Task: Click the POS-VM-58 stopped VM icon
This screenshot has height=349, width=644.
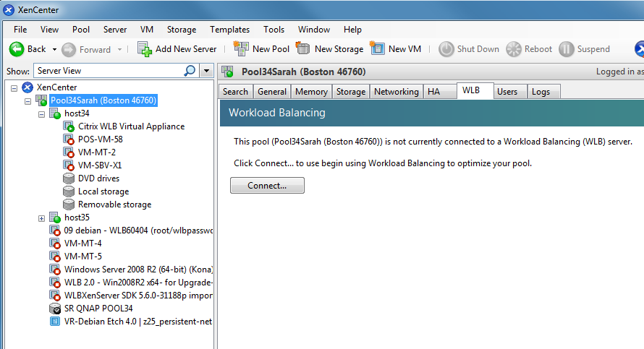Action: pyautogui.click(x=69, y=139)
